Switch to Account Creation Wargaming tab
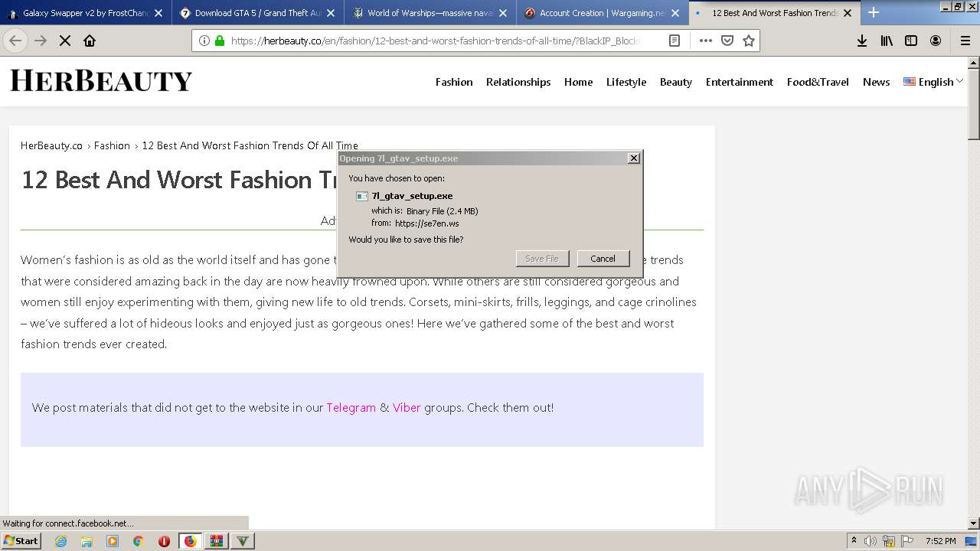 (602, 13)
